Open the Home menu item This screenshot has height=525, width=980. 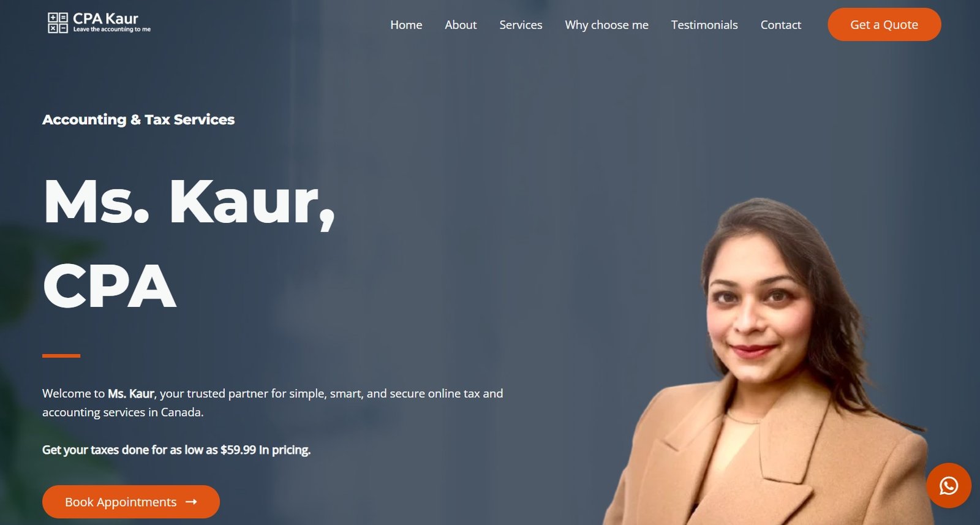[406, 25]
